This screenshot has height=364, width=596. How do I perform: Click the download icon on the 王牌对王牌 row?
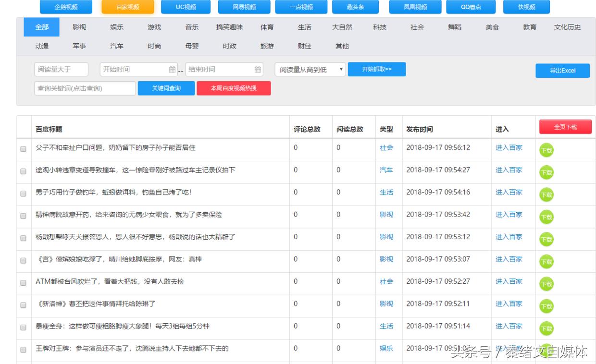(x=546, y=351)
